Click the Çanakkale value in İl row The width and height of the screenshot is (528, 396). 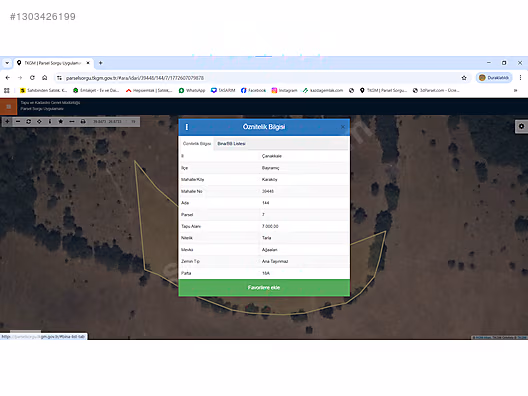[272, 156]
